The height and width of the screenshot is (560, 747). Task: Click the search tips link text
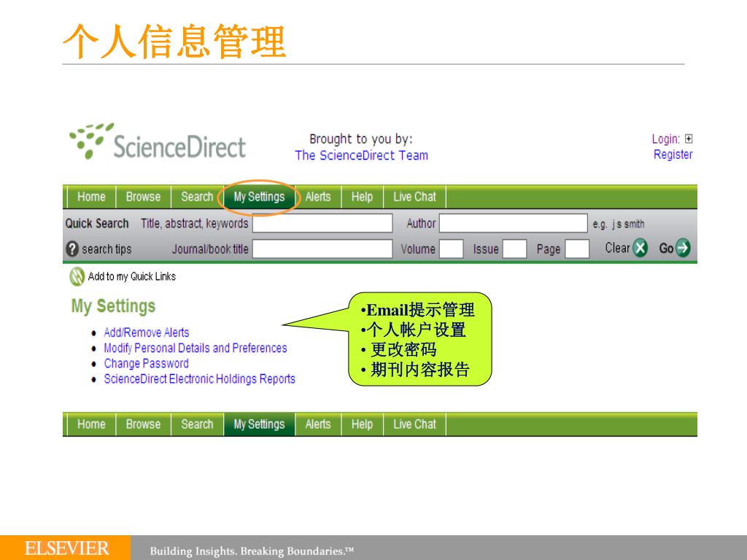click(x=107, y=249)
